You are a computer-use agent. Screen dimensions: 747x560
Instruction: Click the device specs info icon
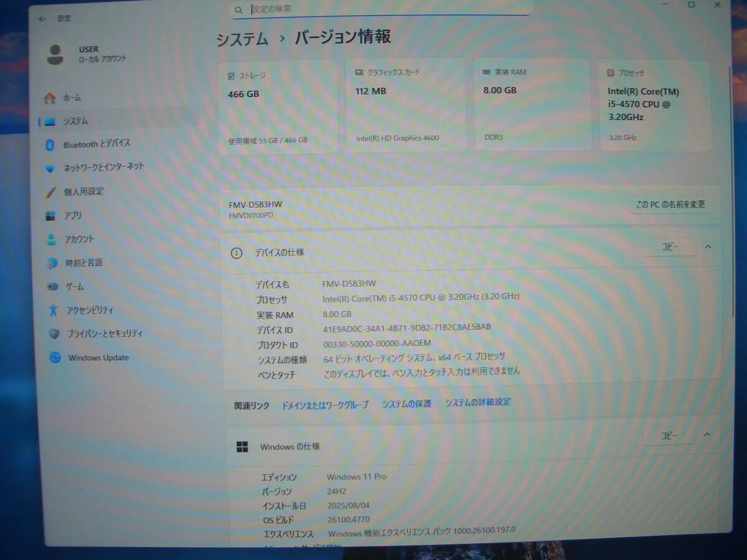(x=236, y=253)
